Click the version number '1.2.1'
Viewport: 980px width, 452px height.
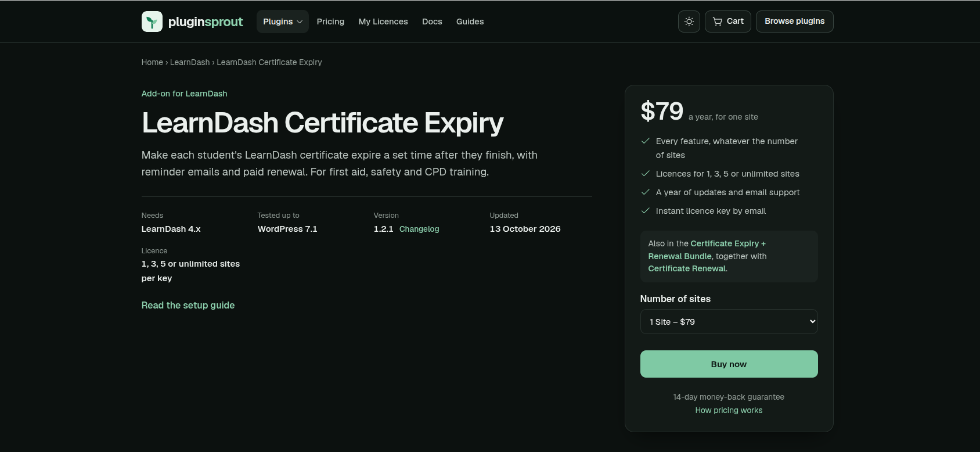tap(384, 229)
